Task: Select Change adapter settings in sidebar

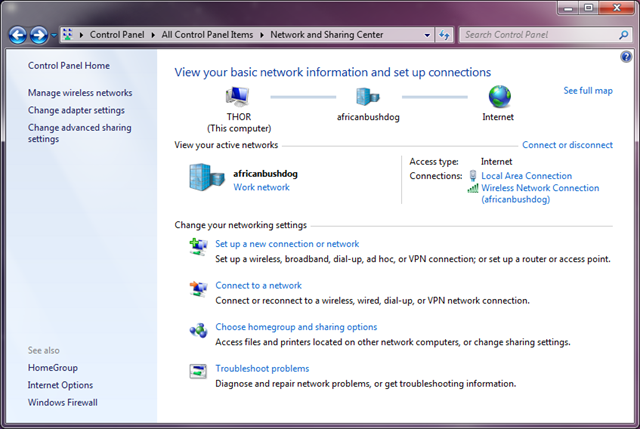Action: tap(76, 110)
